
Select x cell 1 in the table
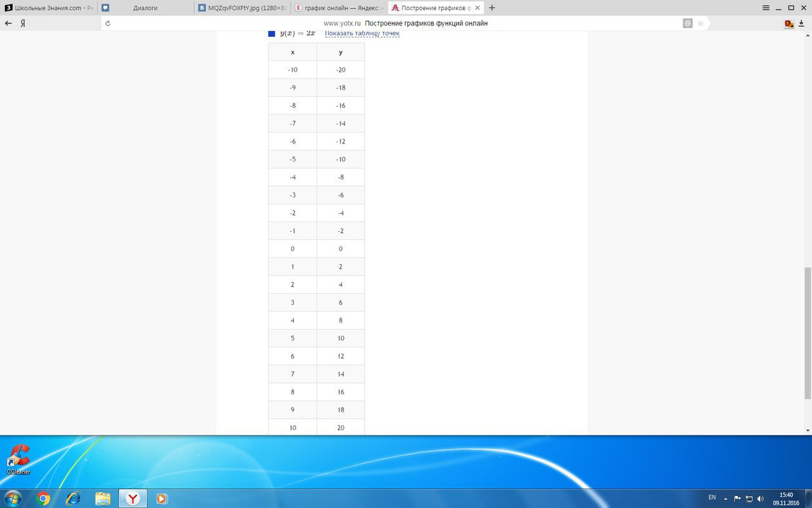[x=292, y=267]
